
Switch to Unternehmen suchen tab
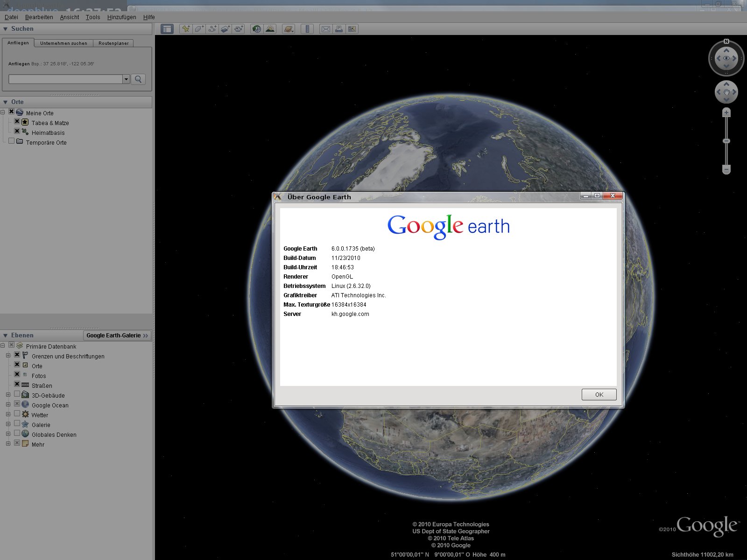[x=63, y=43]
